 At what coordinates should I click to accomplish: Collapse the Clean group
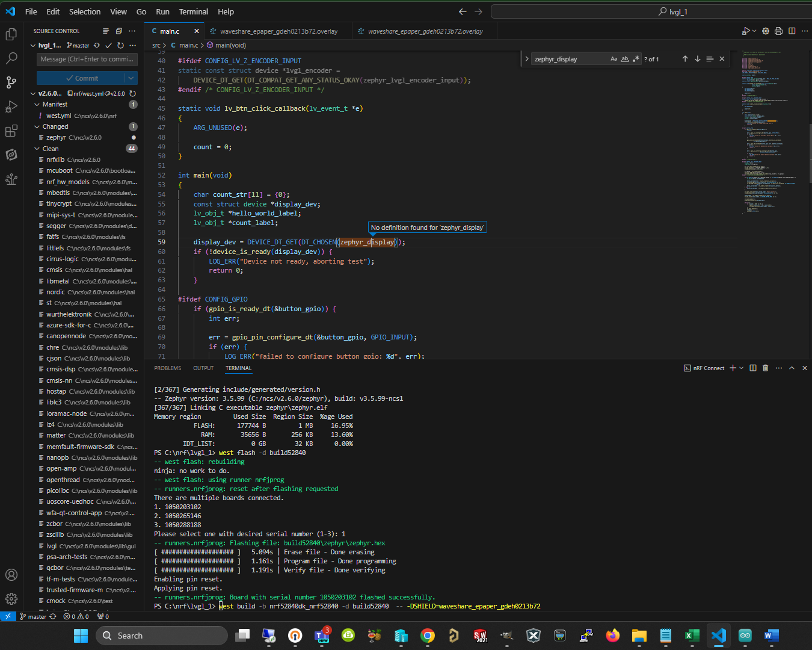37,149
